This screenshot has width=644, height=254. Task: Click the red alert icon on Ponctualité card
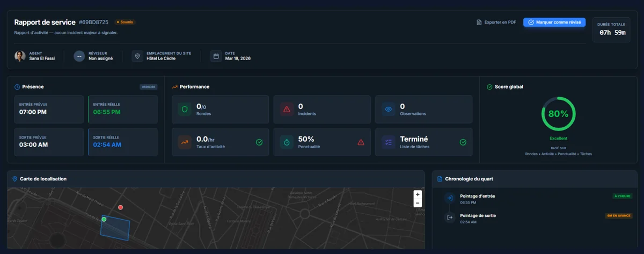[361, 142]
